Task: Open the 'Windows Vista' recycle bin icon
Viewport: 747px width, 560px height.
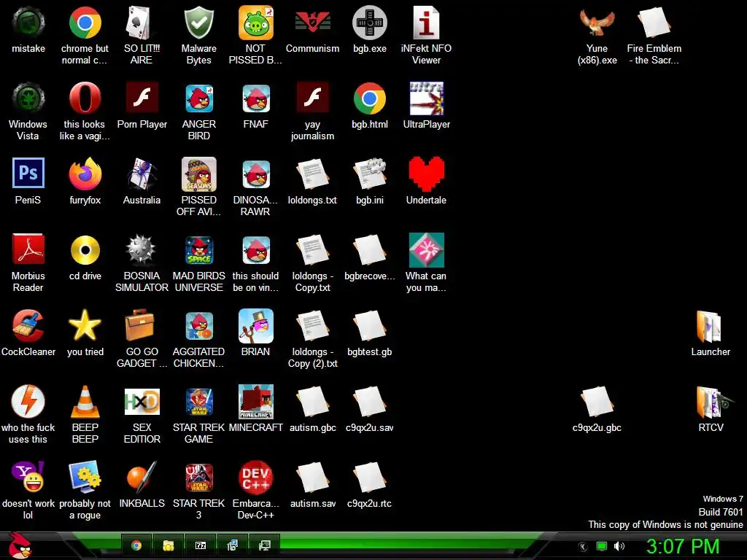Action: (28, 98)
